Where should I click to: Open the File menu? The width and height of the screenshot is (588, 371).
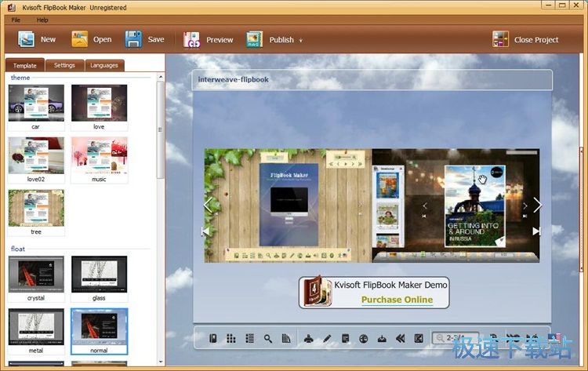tap(16, 20)
